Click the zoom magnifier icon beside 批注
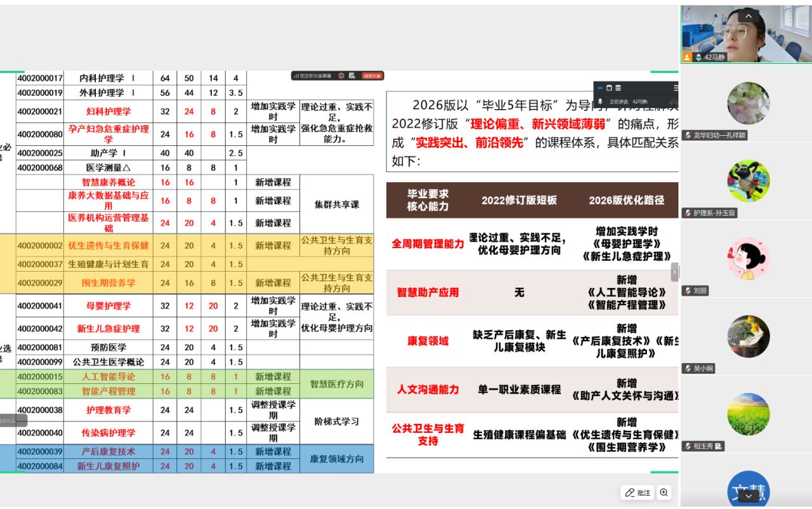 coord(664,492)
